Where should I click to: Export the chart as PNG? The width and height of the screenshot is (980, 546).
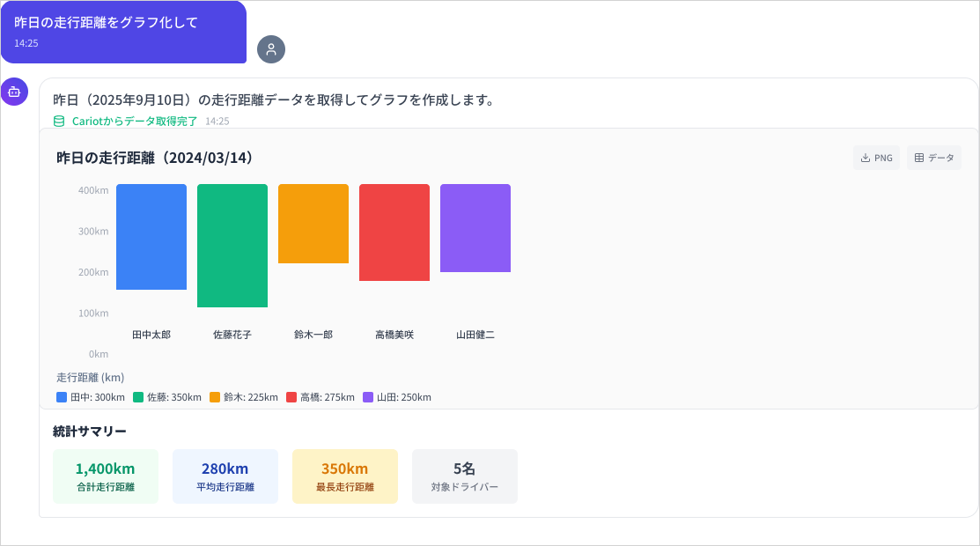(876, 157)
